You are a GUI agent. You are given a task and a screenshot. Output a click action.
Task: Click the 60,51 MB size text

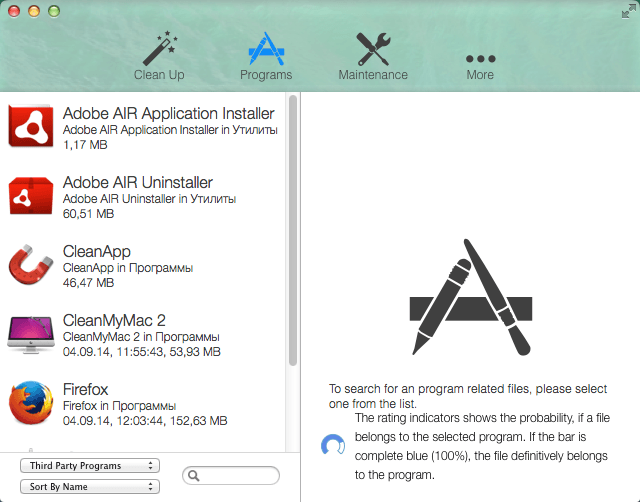pos(88,214)
